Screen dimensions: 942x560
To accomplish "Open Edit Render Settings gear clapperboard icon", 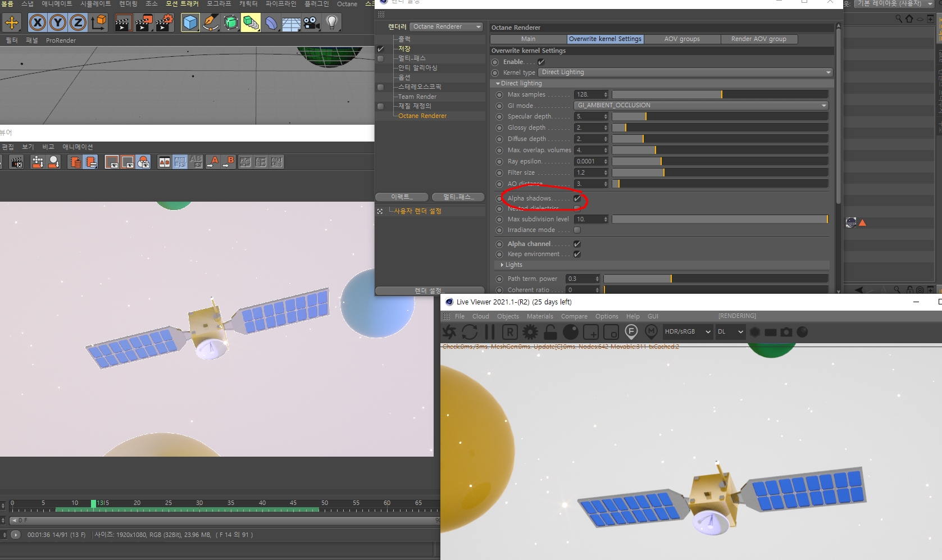I will 165,22.
